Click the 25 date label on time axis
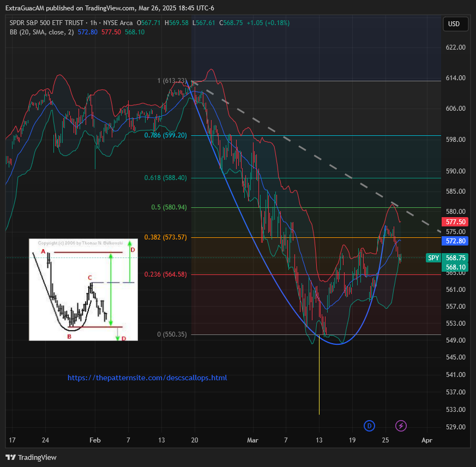The image size is (476, 467). [385, 440]
